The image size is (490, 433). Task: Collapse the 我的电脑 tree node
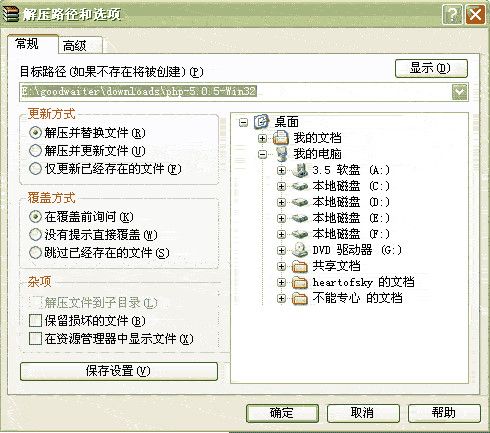[x=262, y=154]
